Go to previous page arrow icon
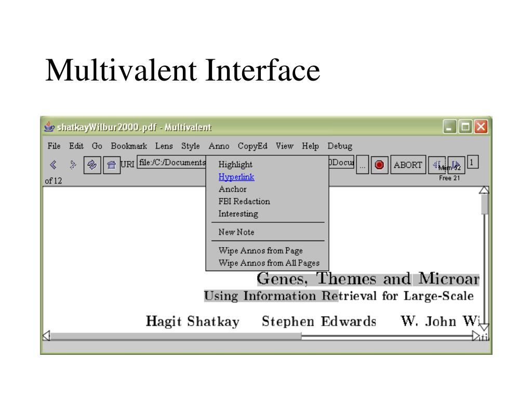Image resolution: width=532 pixels, height=399 pixels. pos(437,165)
